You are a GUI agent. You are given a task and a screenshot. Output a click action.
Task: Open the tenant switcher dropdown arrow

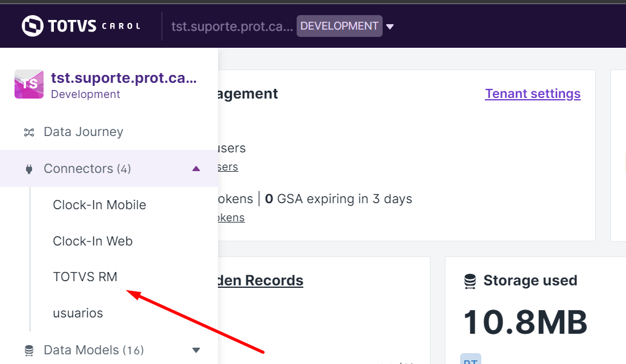coord(390,27)
